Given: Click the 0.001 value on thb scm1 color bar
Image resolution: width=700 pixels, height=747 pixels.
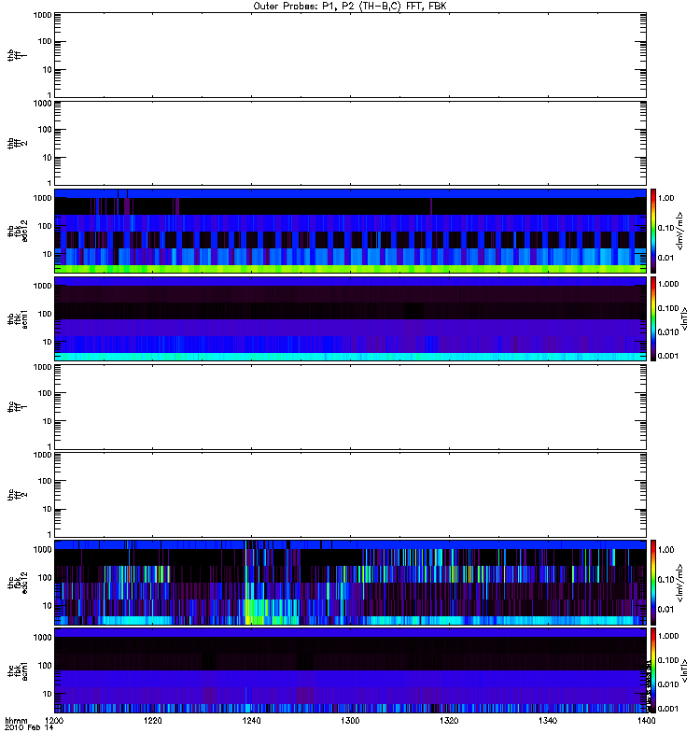Looking at the screenshot, I should [668, 356].
